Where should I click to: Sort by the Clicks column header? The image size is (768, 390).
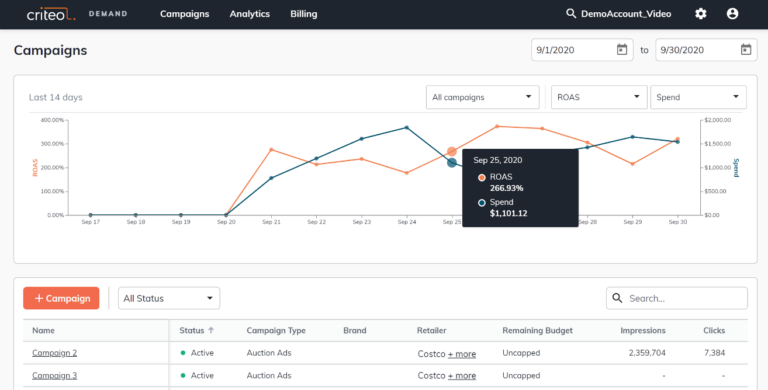[714, 330]
